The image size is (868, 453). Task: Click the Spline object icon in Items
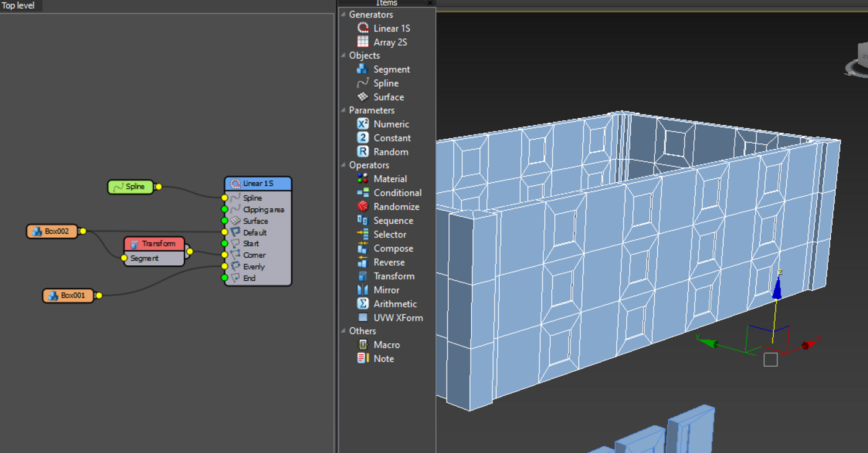(363, 83)
